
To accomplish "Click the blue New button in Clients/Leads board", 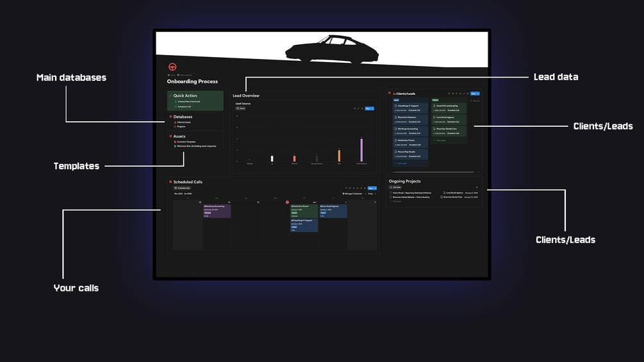I will pyautogui.click(x=475, y=94).
